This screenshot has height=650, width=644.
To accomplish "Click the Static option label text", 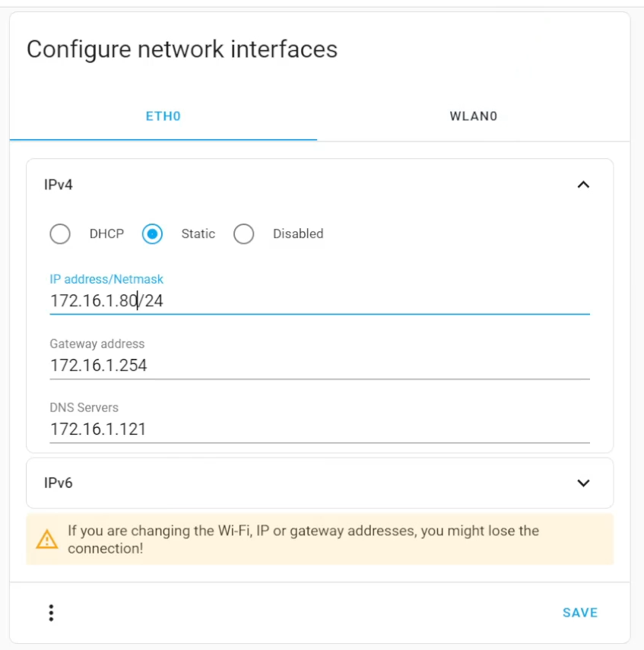I will point(198,234).
